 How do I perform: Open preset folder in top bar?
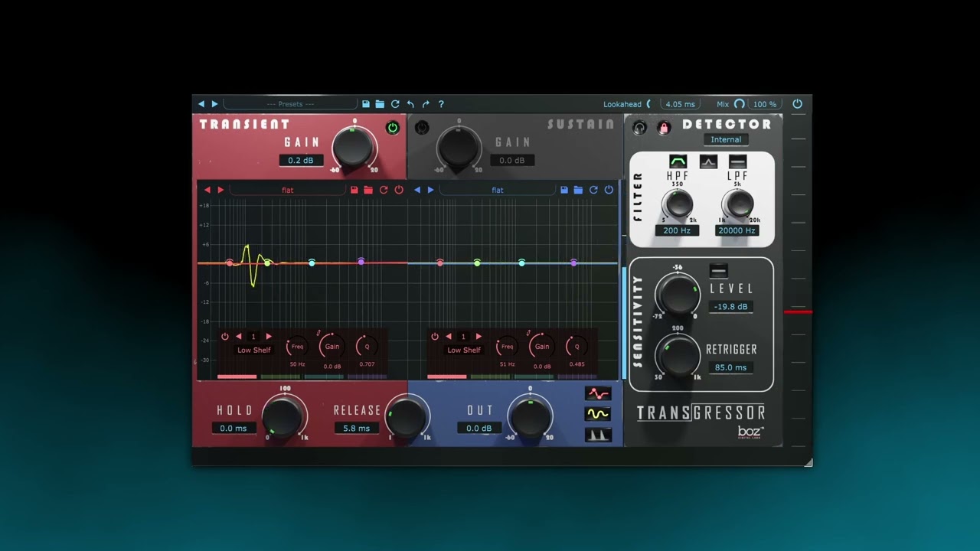(380, 104)
